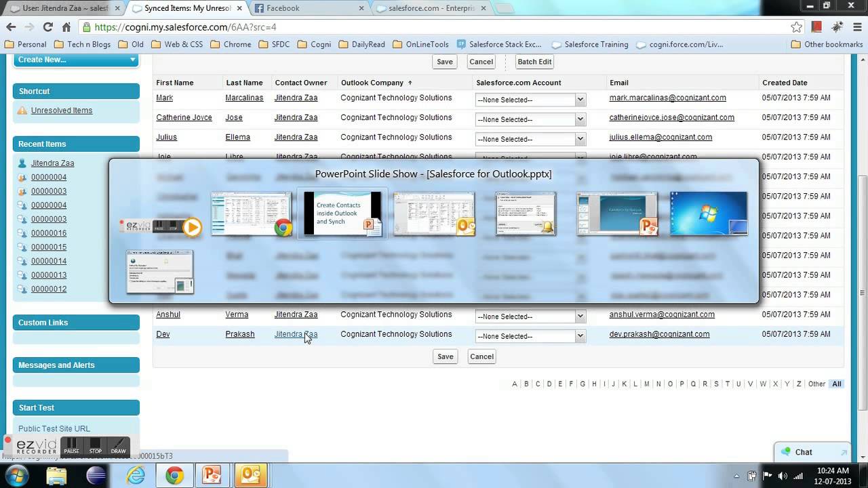Pause the Ezvid recorder
The image size is (868, 488).
pos(71,446)
